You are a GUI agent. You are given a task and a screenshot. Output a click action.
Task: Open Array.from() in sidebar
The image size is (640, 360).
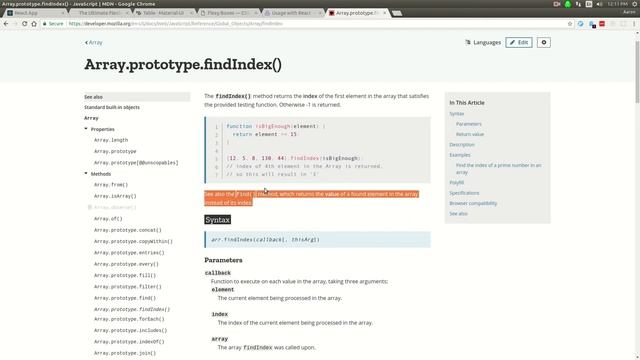click(111, 185)
